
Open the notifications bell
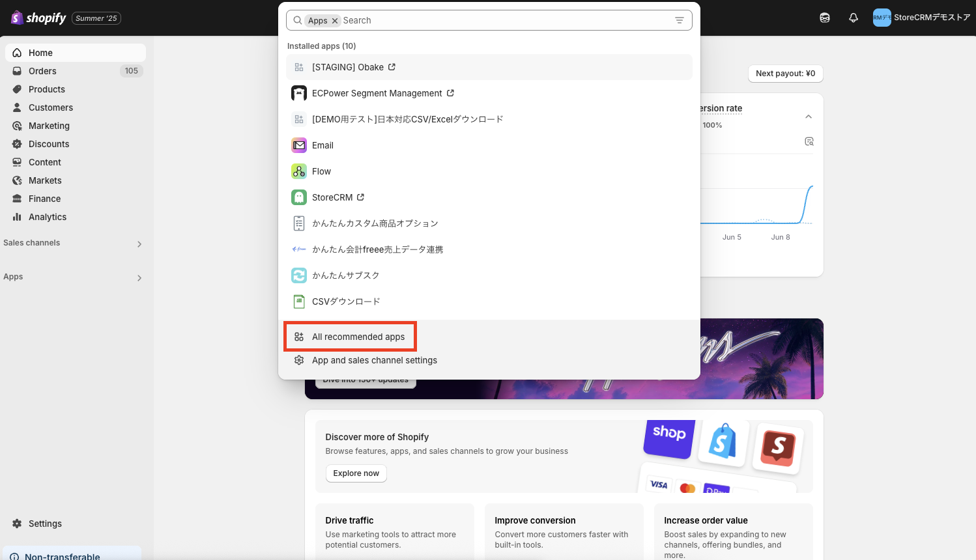pyautogui.click(x=854, y=18)
